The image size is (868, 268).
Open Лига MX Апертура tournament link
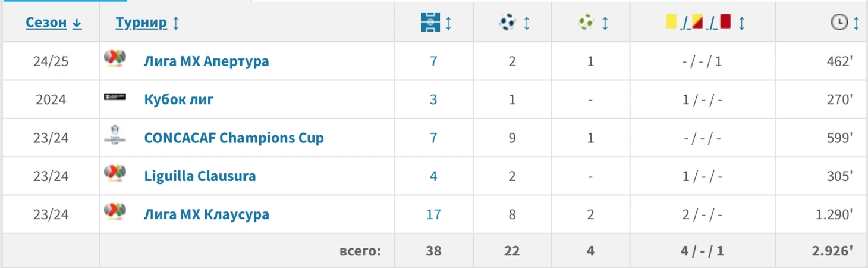tap(206, 61)
